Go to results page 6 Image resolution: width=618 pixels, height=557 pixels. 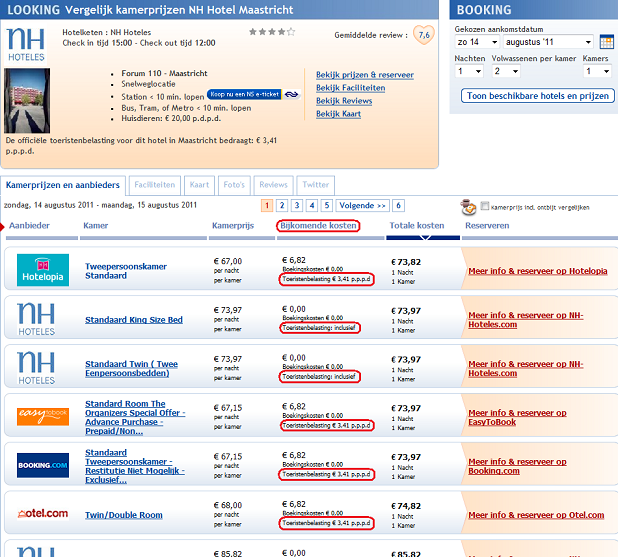(x=398, y=205)
